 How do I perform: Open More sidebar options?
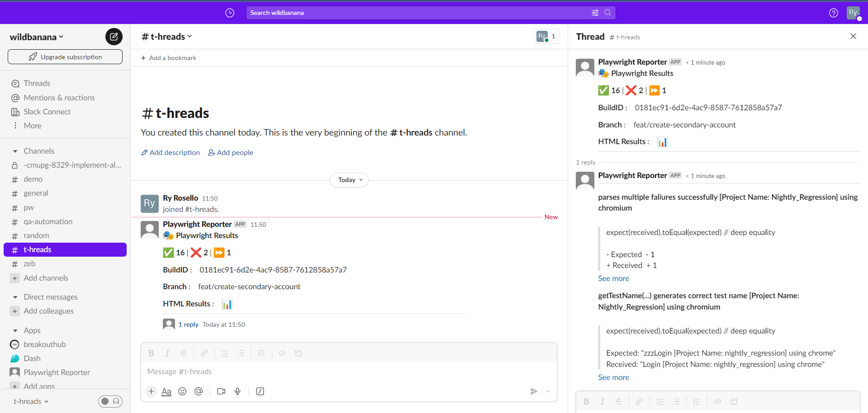(65, 126)
